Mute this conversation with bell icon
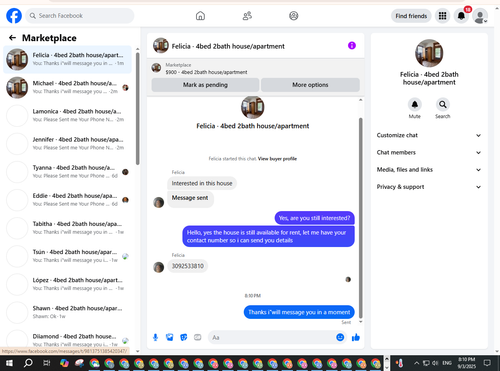This screenshot has height=371, width=500. [x=415, y=105]
